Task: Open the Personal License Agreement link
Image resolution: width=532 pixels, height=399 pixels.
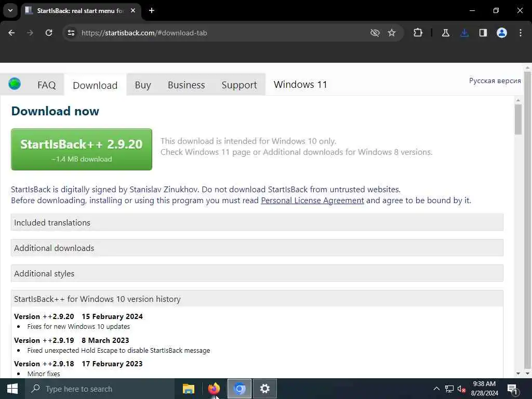Action: click(x=312, y=201)
